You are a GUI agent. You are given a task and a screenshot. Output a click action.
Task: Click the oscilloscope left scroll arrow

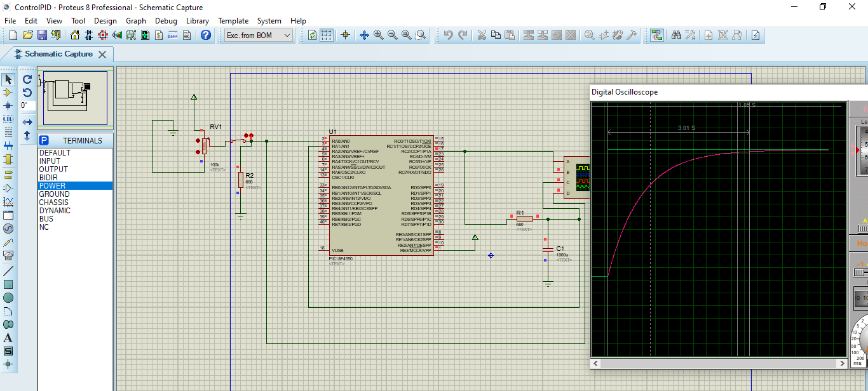pyautogui.click(x=596, y=364)
